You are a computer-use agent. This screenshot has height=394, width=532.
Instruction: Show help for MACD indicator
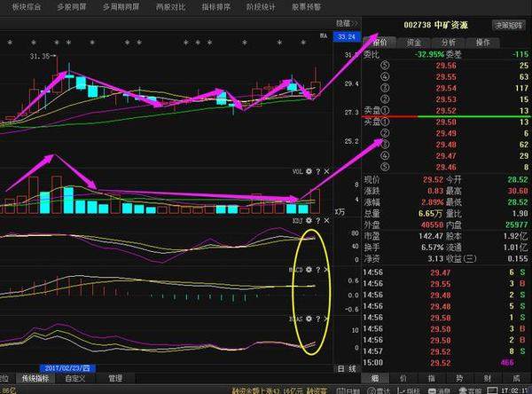[317, 268]
